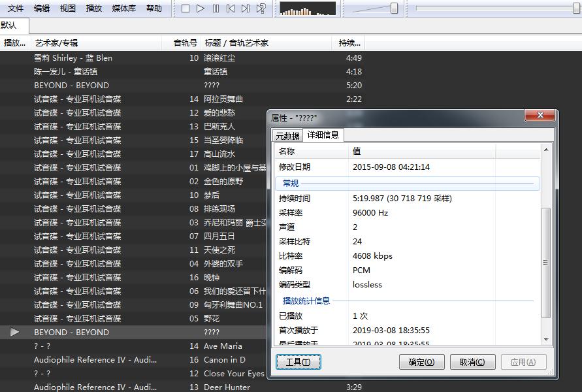Open the 媒体库 menu

123,8
